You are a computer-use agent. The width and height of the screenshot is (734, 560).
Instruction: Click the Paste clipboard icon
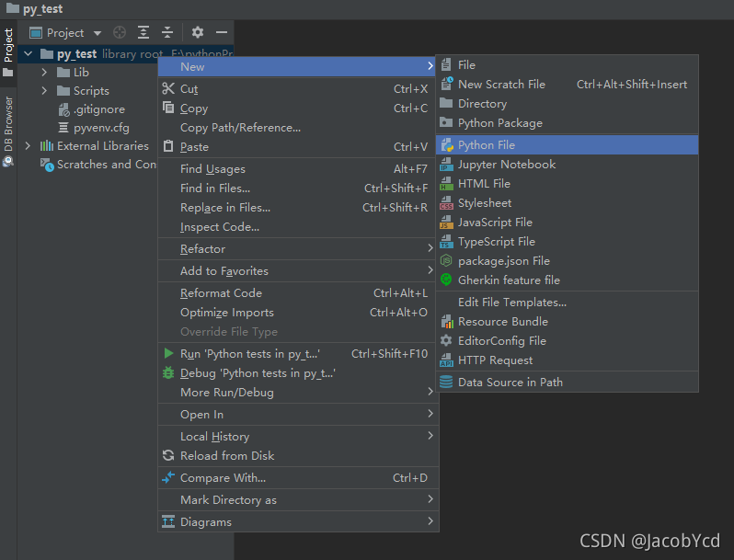tap(168, 146)
